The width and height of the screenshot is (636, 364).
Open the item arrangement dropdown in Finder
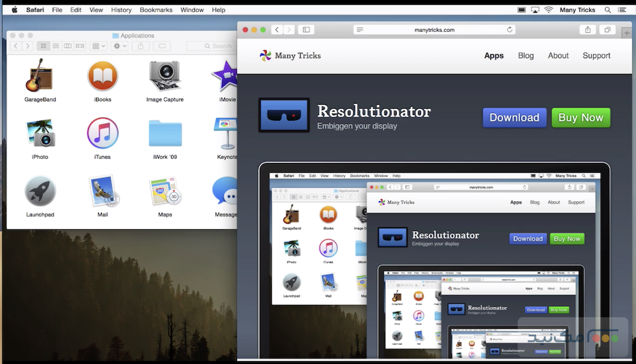tap(97, 46)
